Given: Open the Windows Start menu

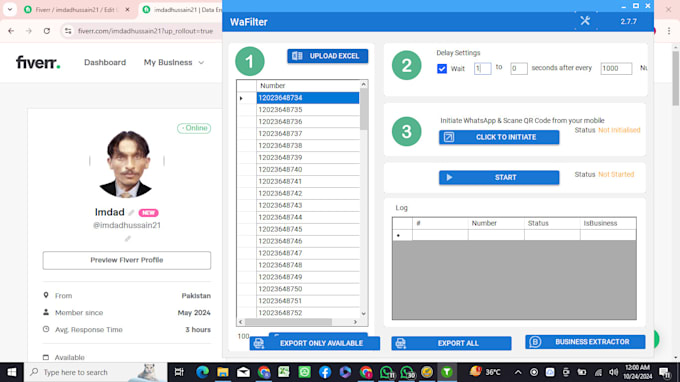Looking at the screenshot, I should 12,372.
